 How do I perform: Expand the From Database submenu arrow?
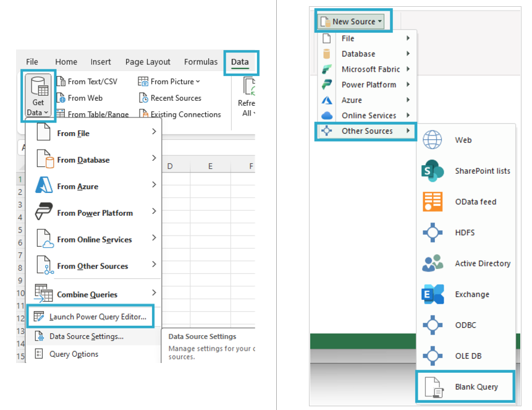pyautogui.click(x=154, y=158)
